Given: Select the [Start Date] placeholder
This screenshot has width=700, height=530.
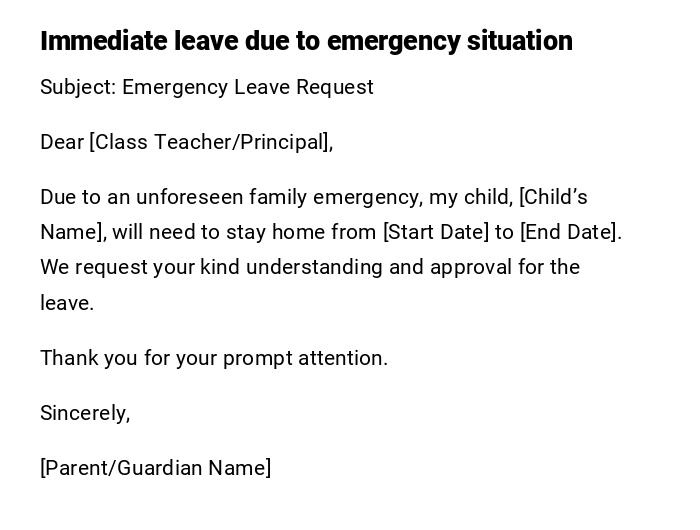Looking at the screenshot, I should pos(436,232).
